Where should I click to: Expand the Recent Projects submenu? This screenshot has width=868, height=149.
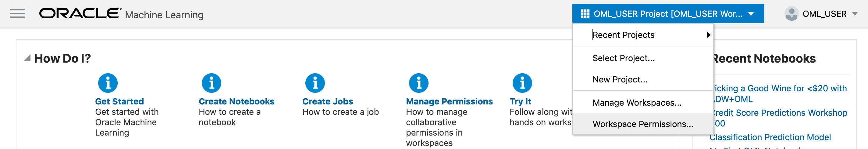pos(643,35)
